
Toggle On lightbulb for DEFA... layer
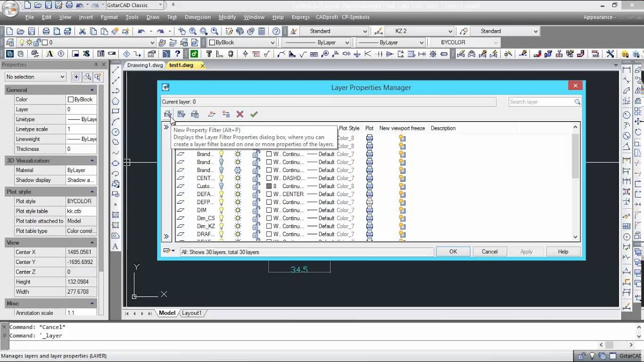click(x=221, y=194)
